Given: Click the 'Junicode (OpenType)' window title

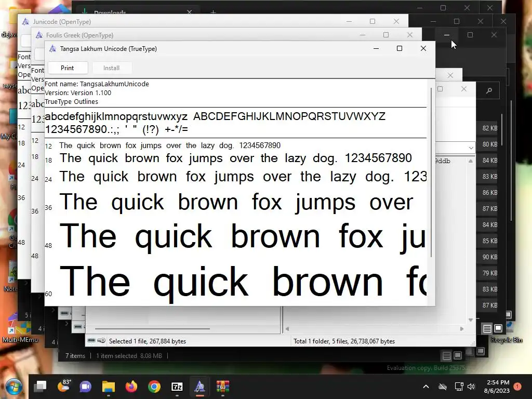Looking at the screenshot, I should pyautogui.click(x=62, y=22).
